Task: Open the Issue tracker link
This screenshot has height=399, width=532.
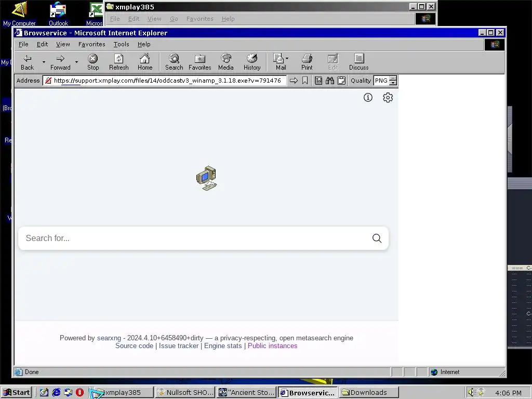Action: (179, 345)
